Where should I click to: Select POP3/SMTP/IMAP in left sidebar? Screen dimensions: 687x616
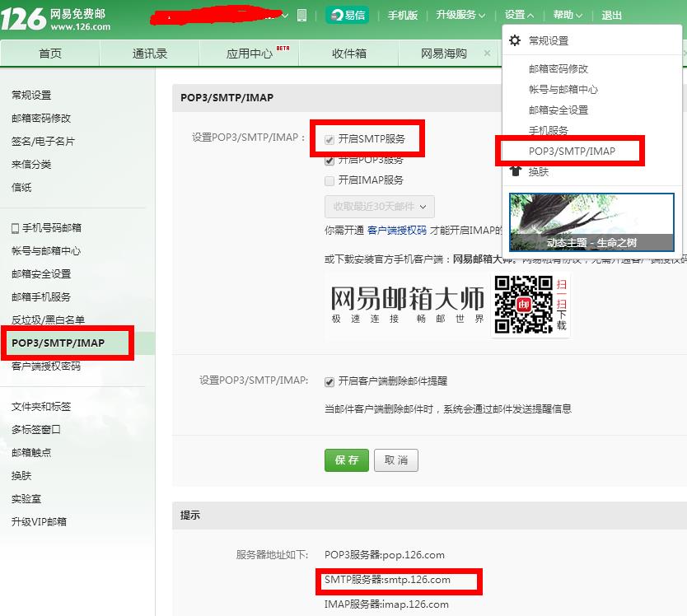[58, 343]
